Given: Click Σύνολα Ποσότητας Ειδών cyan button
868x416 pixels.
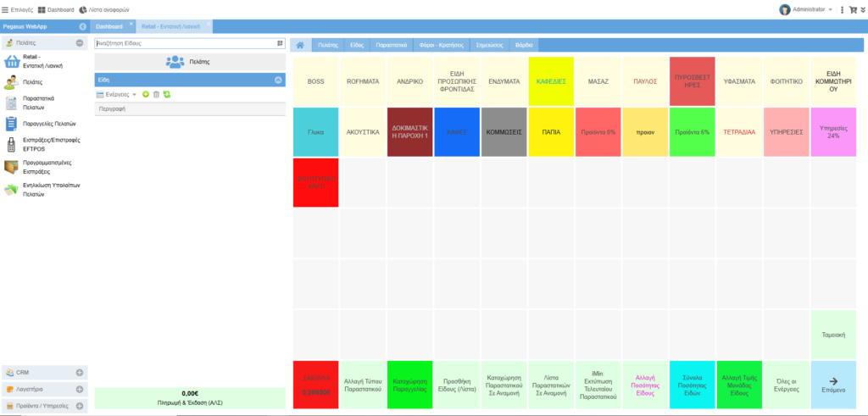Looking at the screenshot, I should click(x=692, y=385).
